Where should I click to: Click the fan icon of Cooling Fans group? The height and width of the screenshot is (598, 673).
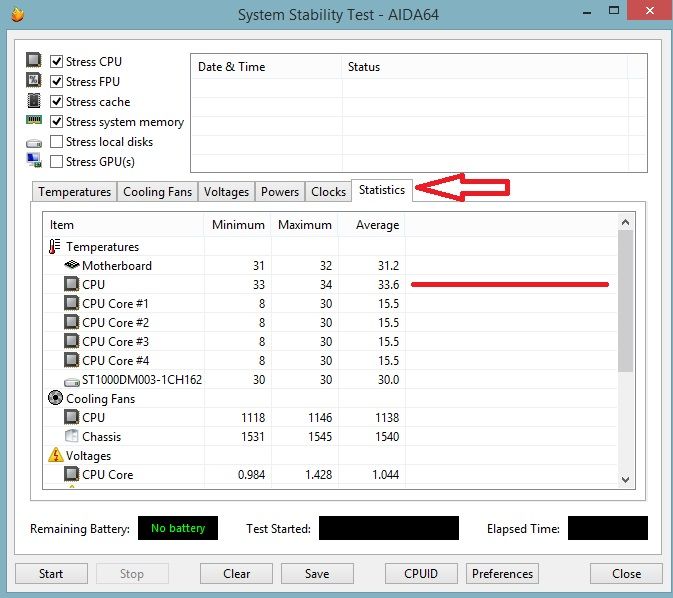pos(55,398)
